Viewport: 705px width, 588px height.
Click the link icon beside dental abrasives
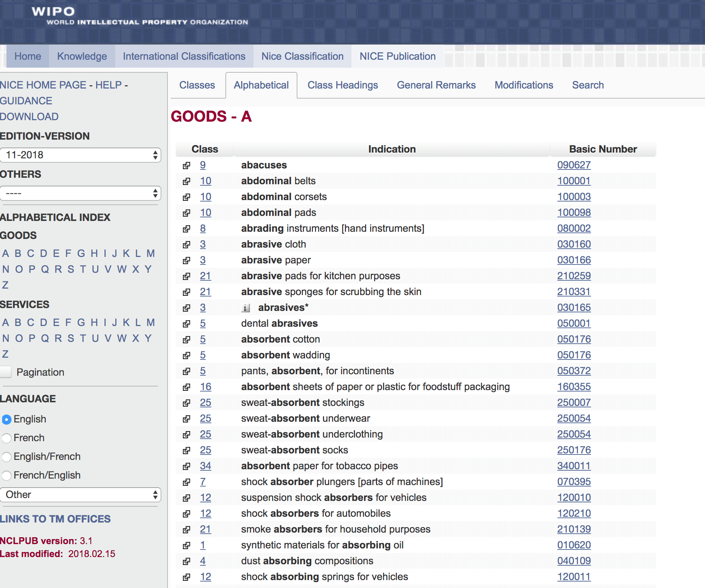pyautogui.click(x=187, y=324)
